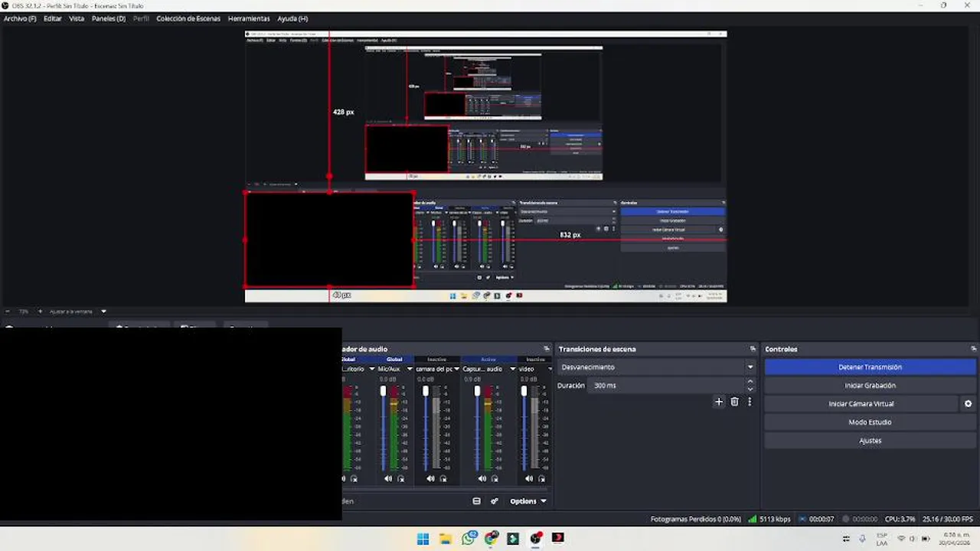This screenshot has height=551, width=980.
Task: Open video channel dropdown arrow
Action: (x=549, y=369)
